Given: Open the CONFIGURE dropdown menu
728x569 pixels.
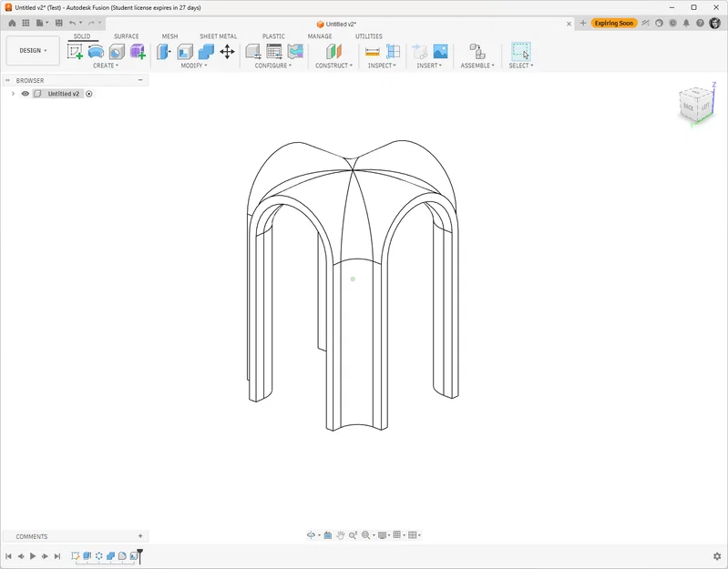Looking at the screenshot, I should (x=273, y=66).
